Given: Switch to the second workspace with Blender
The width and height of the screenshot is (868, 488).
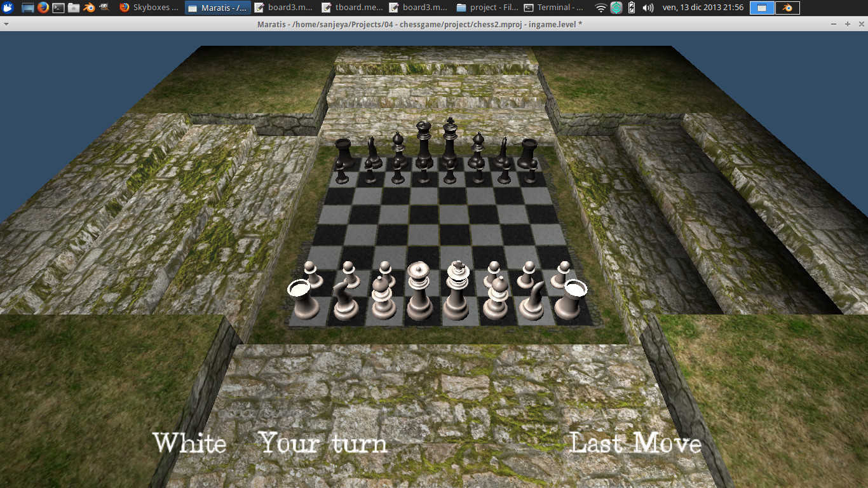Looking at the screenshot, I should coord(787,8).
